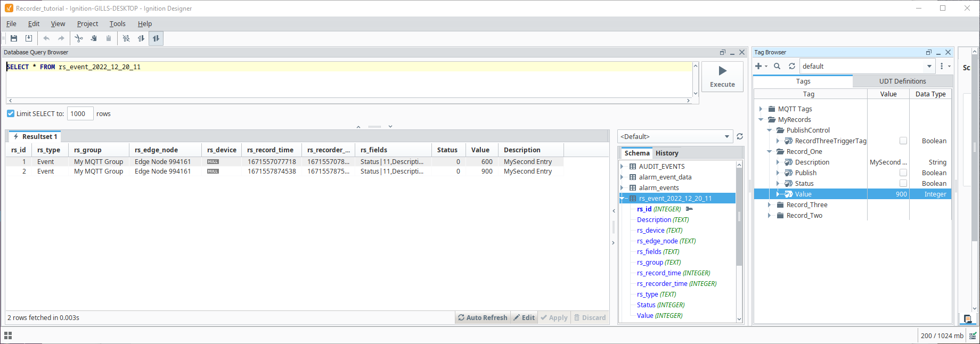Viewport: 980px width, 344px height.
Task: Open the Tools menu
Action: pyautogui.click(x=117, y=23)
